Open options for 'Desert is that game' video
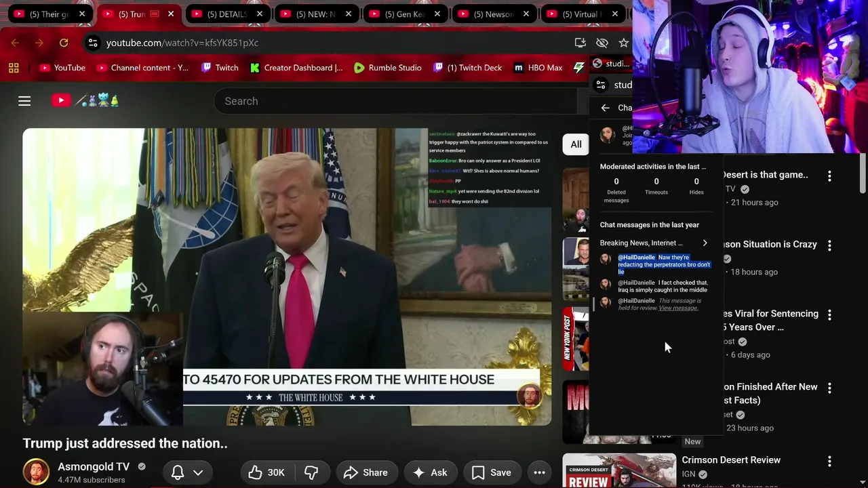 tap(829, 176)
